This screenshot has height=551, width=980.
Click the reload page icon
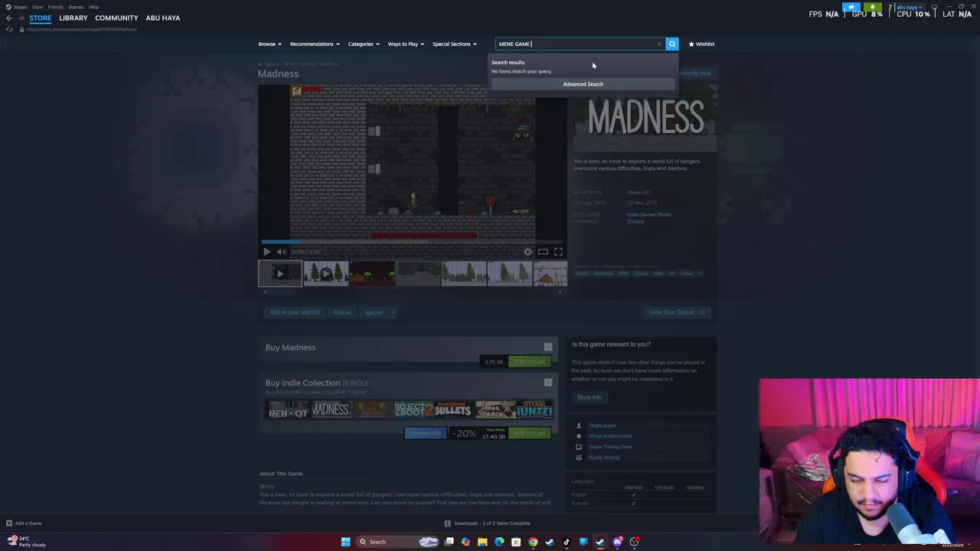[x=9, y=29]
